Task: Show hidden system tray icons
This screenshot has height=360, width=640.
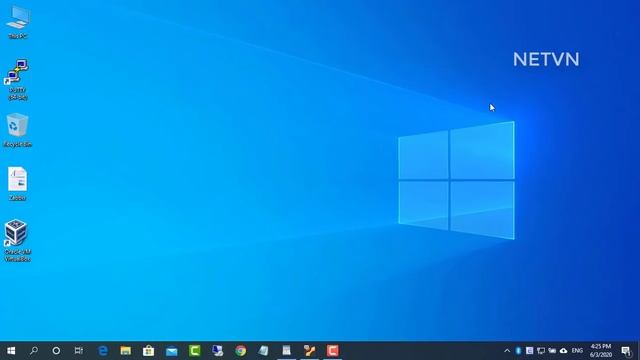Action: (x=507, y=351)
